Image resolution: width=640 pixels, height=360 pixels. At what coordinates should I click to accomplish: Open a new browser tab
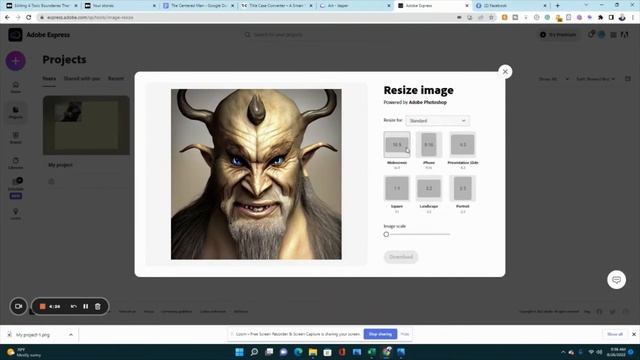[557, 6]
